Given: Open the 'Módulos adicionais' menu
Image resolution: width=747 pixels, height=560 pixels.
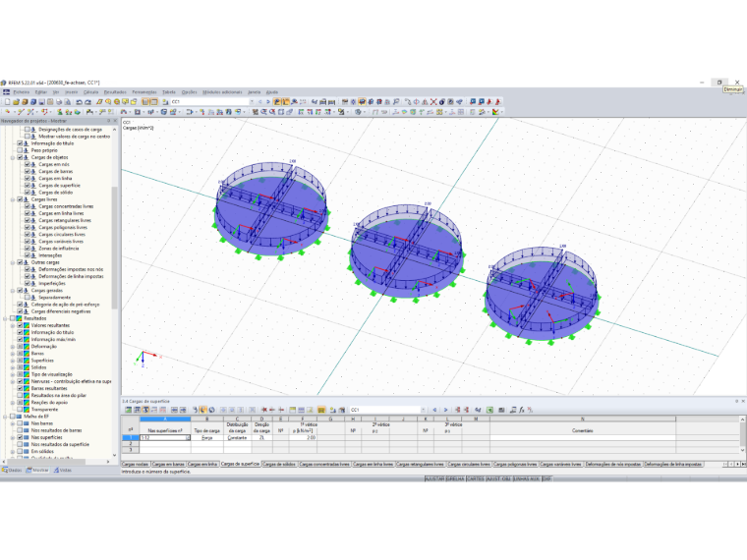Looking at the screenshot, I should (222, 92).
